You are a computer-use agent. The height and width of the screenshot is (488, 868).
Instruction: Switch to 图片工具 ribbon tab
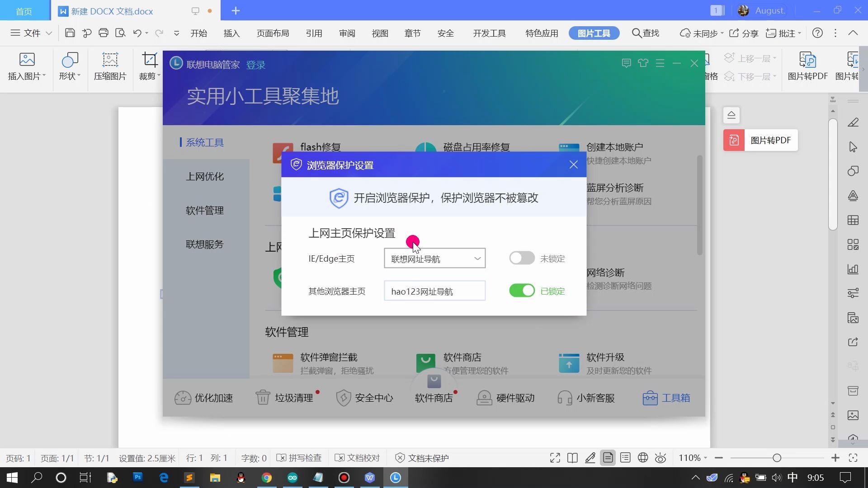click(x=594, y=33)
